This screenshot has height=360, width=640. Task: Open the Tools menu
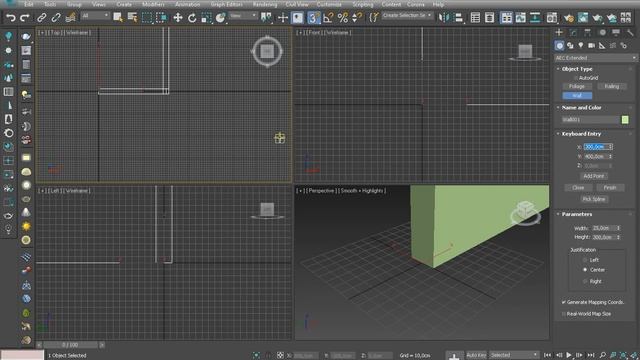pos(50,4)
